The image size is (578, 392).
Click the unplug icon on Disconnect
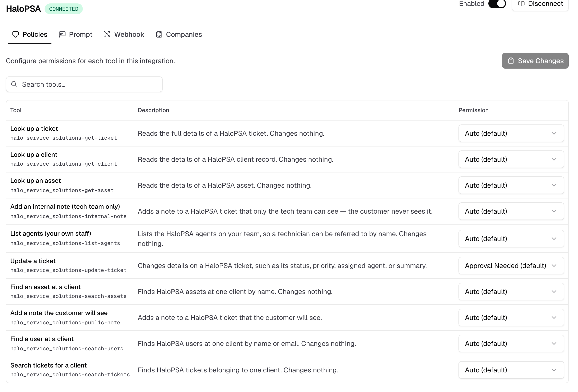[521, 3]
